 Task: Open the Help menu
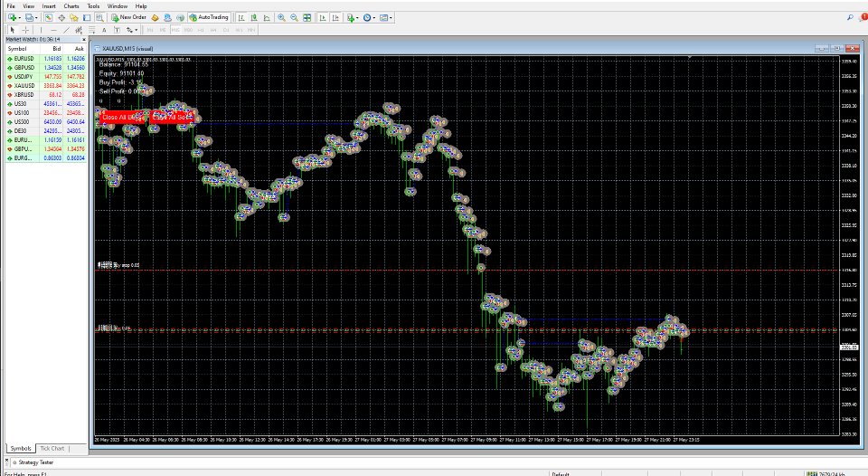pos(141,6)
